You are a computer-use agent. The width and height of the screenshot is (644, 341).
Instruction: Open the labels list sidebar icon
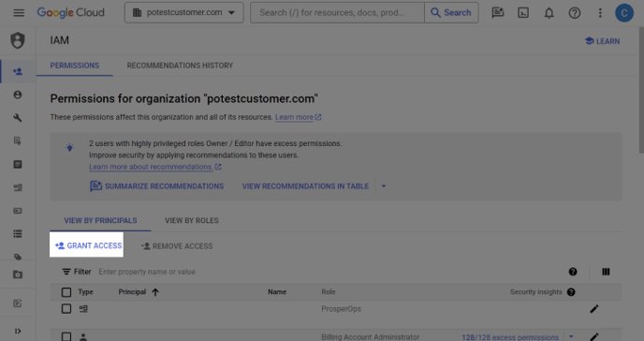18,234
